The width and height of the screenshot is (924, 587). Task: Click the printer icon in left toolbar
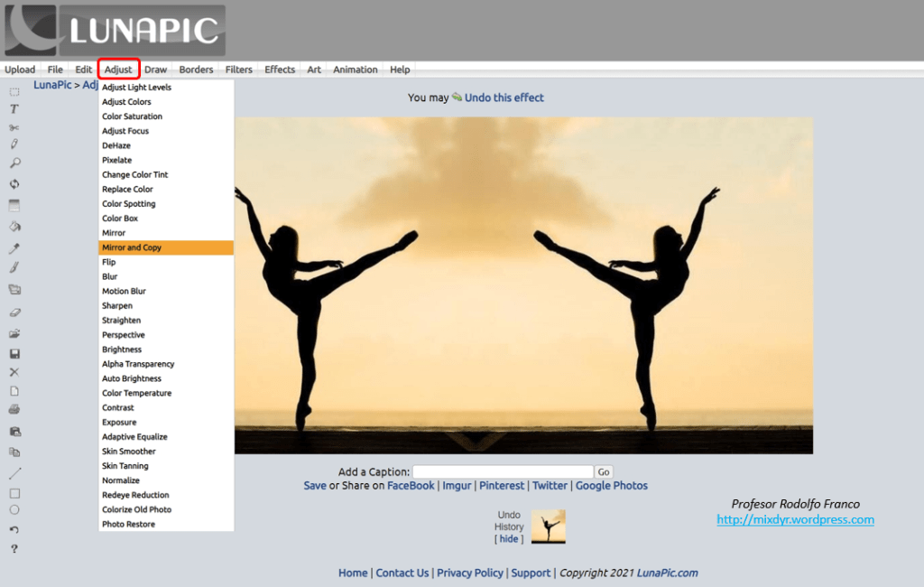pos(14,409)
